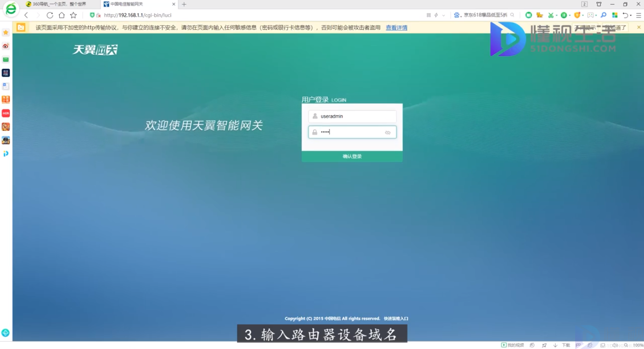Open the 快速装维入口 link

(x=396, y=318)
